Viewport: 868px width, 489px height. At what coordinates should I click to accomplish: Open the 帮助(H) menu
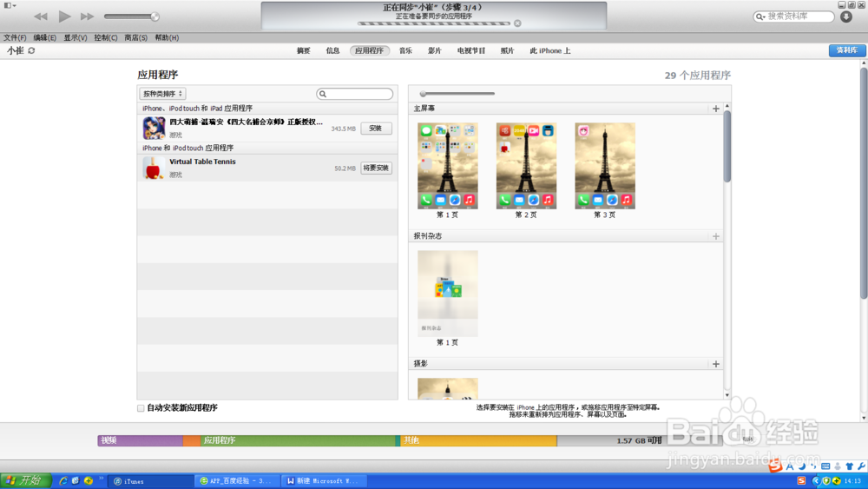167,37
